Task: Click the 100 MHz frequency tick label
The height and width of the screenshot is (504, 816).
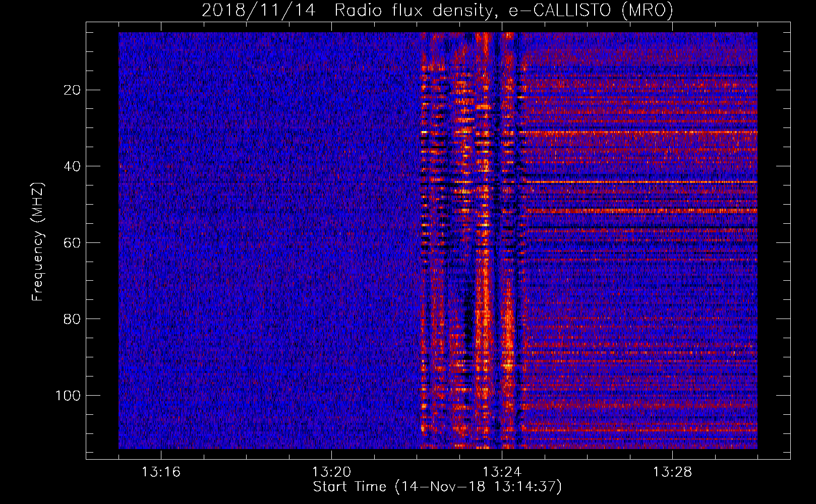Action: 68,396
